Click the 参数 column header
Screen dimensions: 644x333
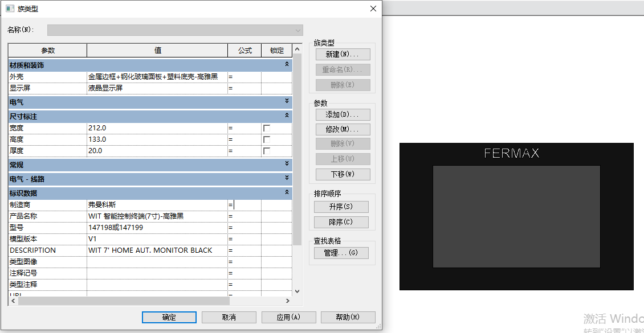click(x=48, y=51)
